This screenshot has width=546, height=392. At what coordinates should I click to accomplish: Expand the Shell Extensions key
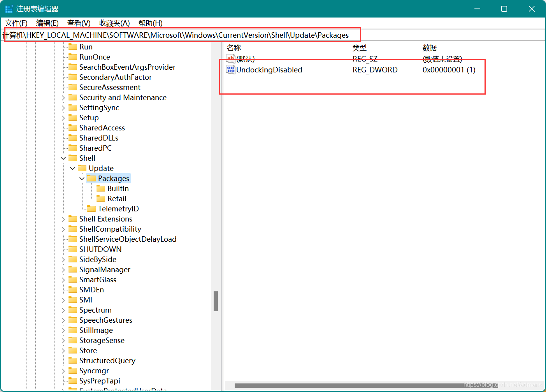click(x=63, y=219)
